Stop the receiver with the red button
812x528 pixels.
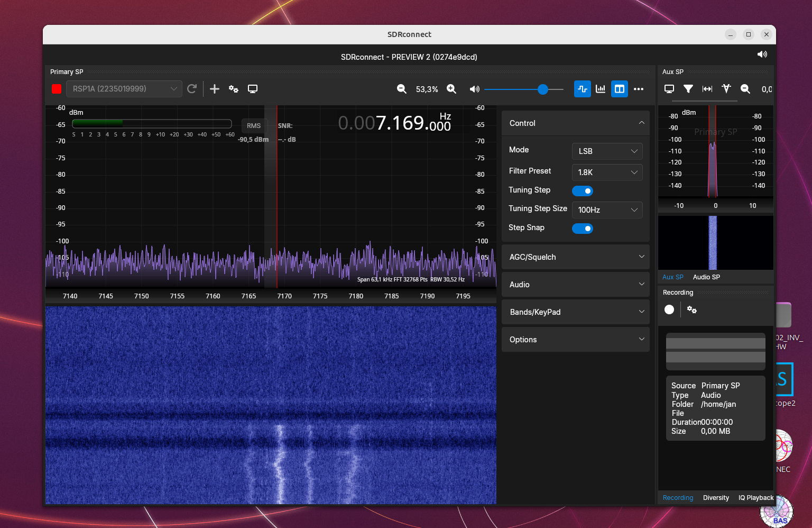coord(57,89)
